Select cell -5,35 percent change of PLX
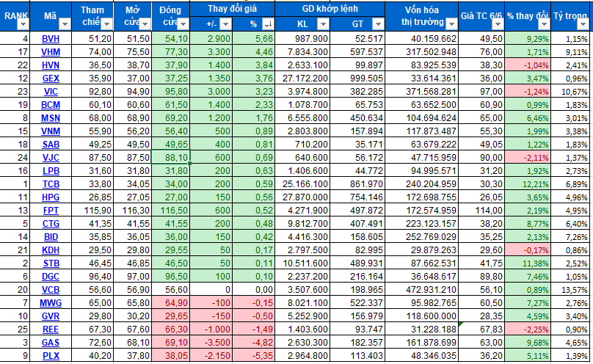Image resolution: width=593 pixels, height=364 pixels. [254, 356]
